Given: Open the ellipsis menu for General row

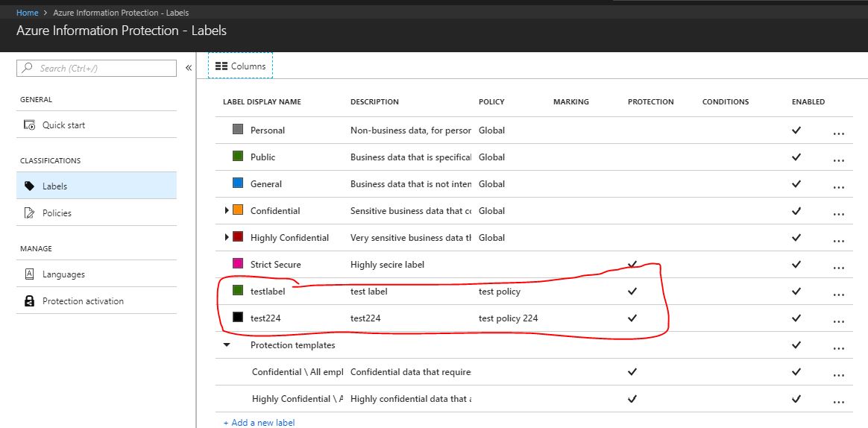Looking at the screenshot, I should [838, 188].
